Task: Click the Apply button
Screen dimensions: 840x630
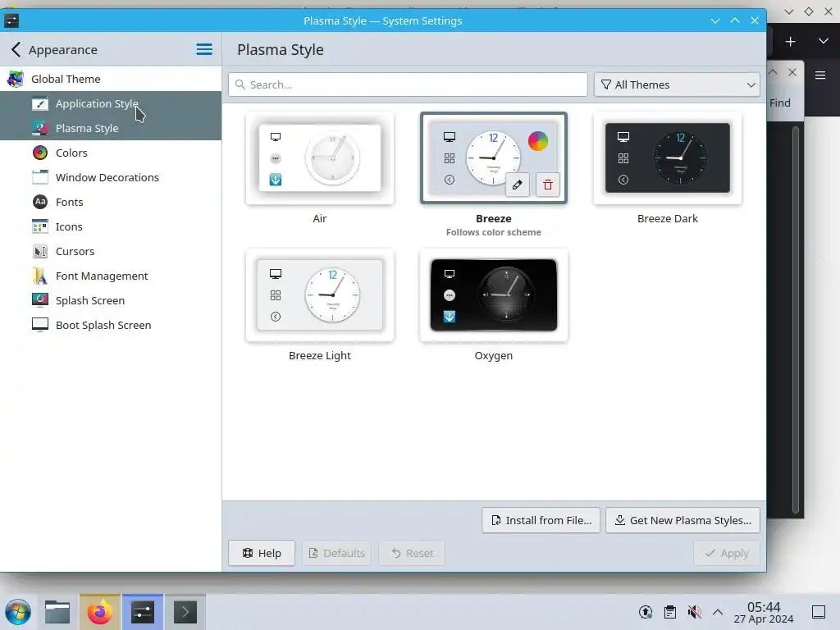Action: (x=727, y=553)
